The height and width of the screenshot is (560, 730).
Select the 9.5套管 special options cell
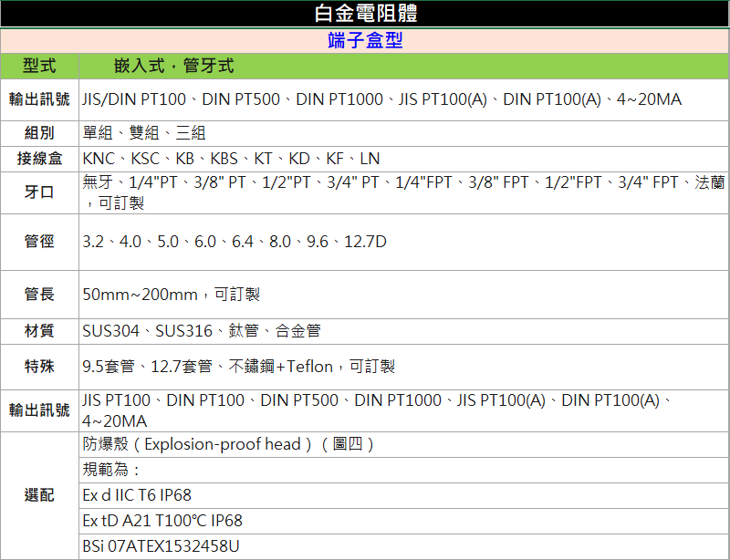[238, 367]
